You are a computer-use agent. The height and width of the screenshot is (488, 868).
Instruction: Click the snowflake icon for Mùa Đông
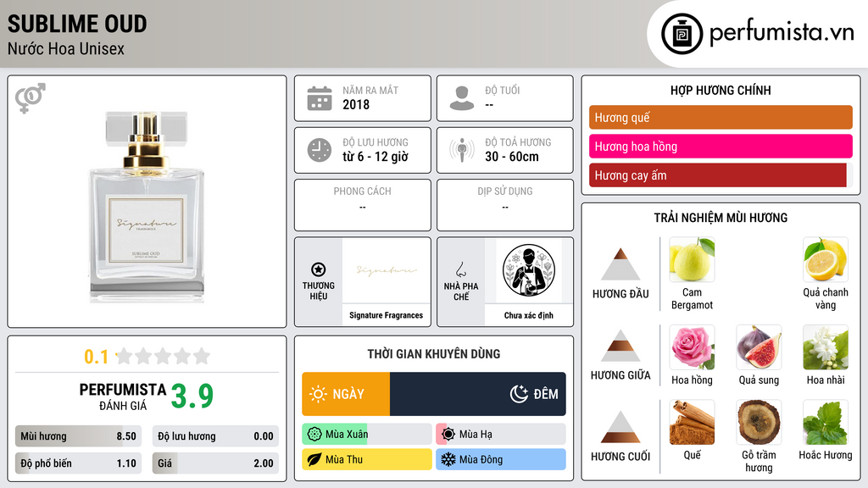(448, 459)
